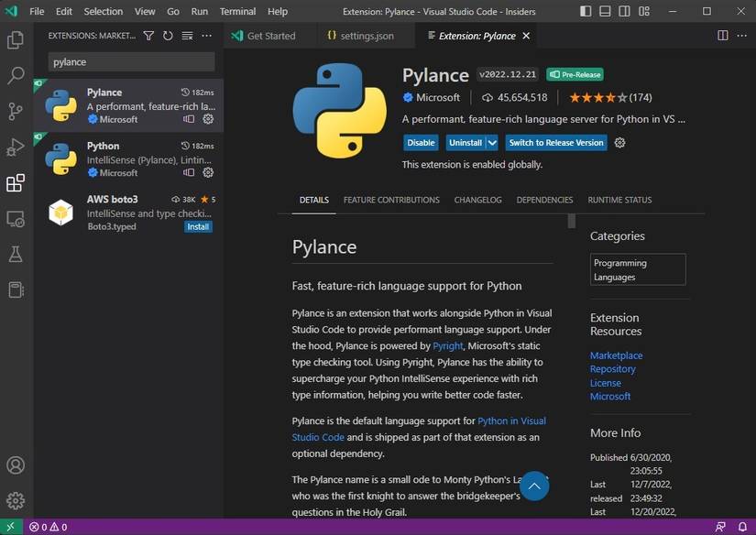Open the Testing flask icon view

click(x=16, y=254)
